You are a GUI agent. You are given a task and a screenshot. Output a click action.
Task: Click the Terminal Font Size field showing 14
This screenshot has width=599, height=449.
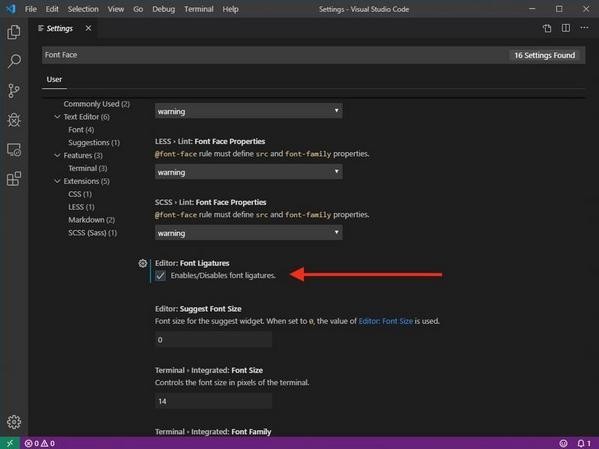pyautogui.click(x=214, y=401)
